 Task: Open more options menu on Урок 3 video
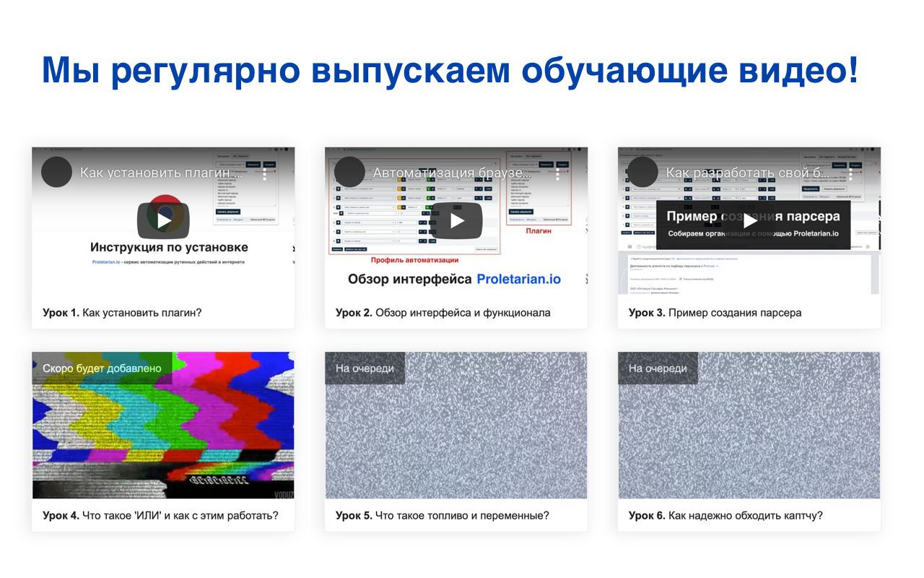[851, 173]
